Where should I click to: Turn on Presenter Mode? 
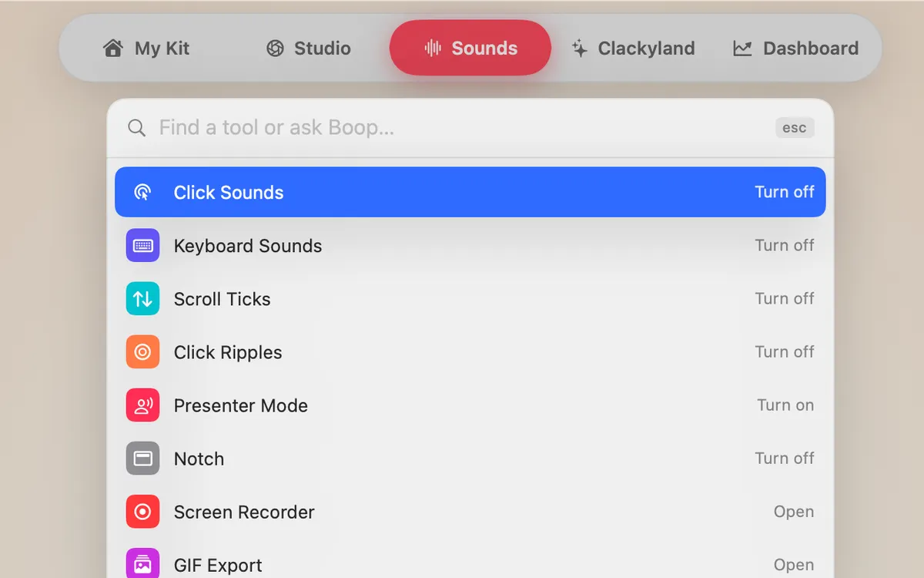(785, 405)
